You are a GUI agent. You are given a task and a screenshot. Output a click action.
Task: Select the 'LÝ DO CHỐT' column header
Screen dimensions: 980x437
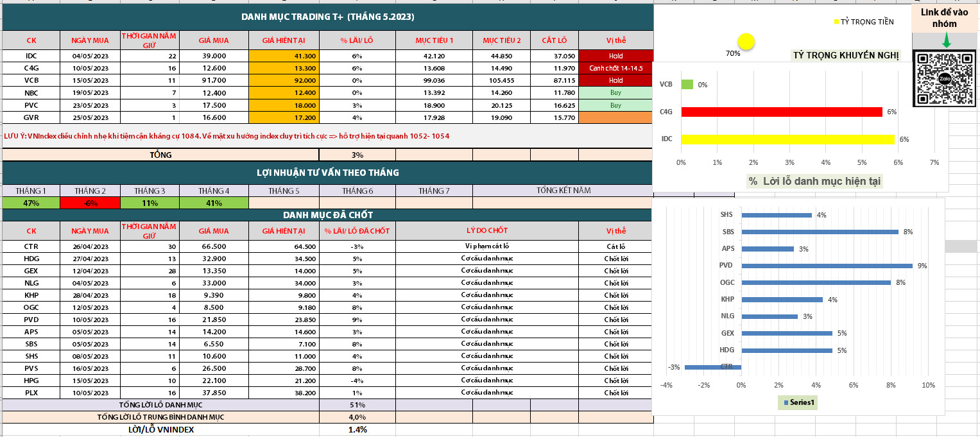tap(487, 231)
